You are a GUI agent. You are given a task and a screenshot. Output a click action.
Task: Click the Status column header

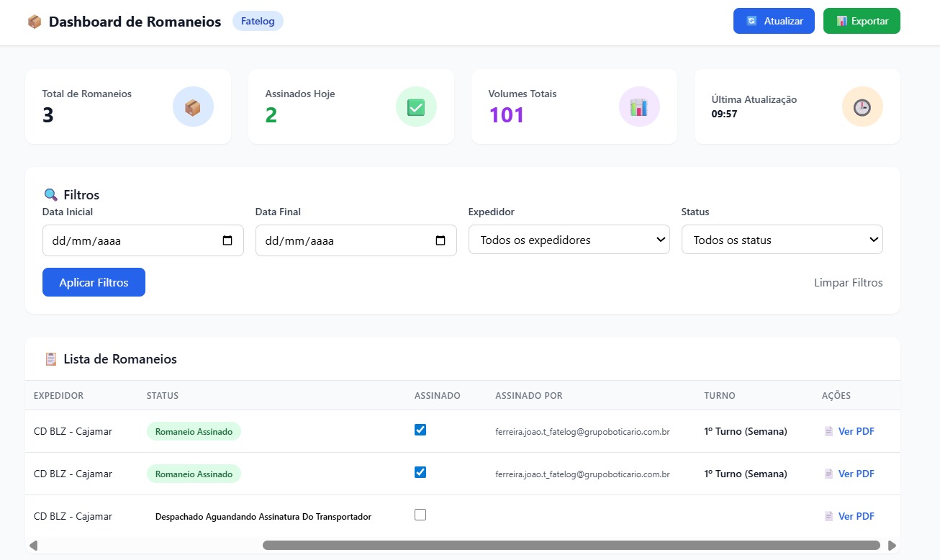[163, 396]
